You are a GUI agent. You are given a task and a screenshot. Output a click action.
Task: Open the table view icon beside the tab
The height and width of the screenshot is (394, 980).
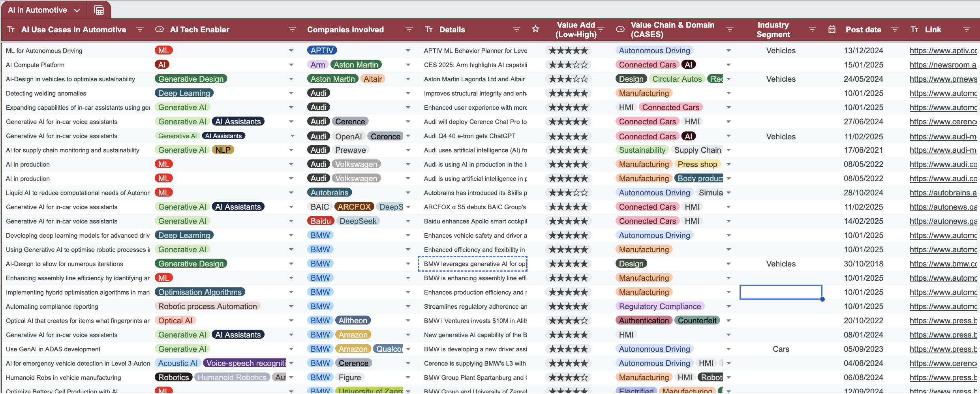click(99, 10)
